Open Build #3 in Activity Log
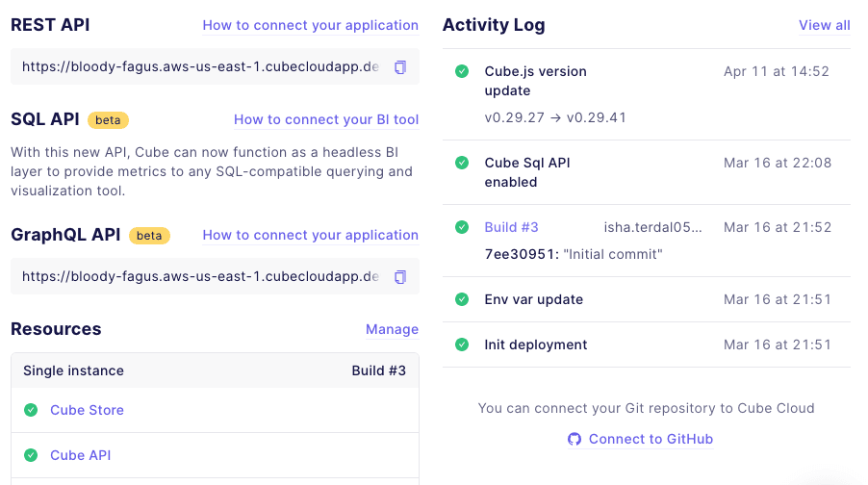868x485 pixels. click(x=511, y=227)
